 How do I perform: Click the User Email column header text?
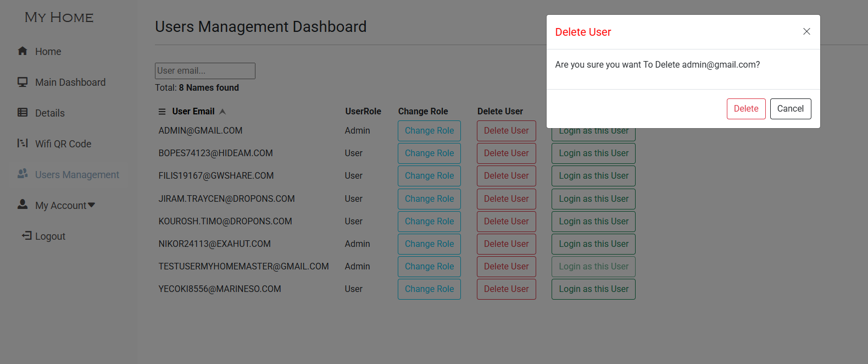tap(193, 112)
